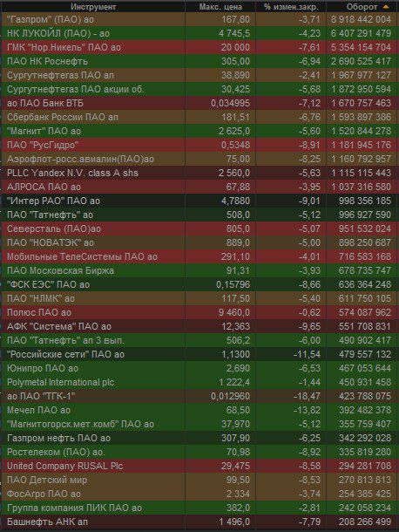The width and height of the screenshot is (399, 532).
Task: Click the % измен.закр. column header
Action: pos(291,7)
